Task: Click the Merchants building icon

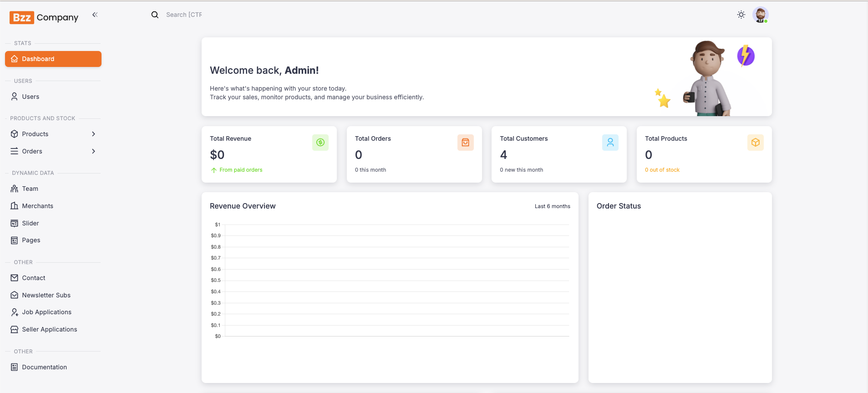Action: [x=15, y=206]
